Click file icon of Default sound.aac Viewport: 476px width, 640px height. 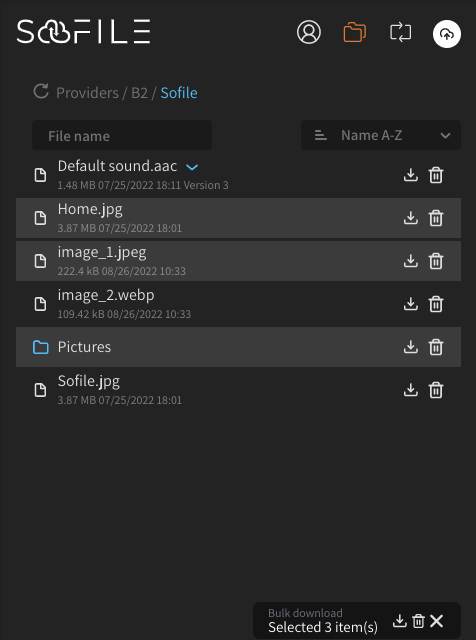click(40, 175)
